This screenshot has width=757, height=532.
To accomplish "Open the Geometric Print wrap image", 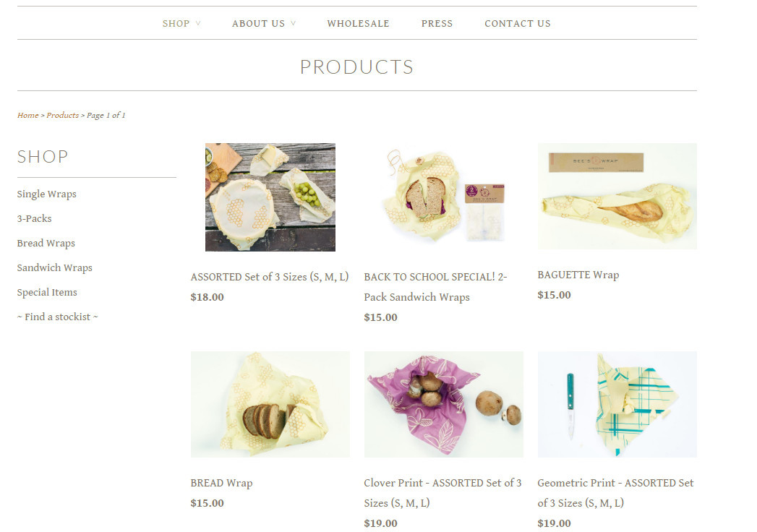I will pos(617,405).
